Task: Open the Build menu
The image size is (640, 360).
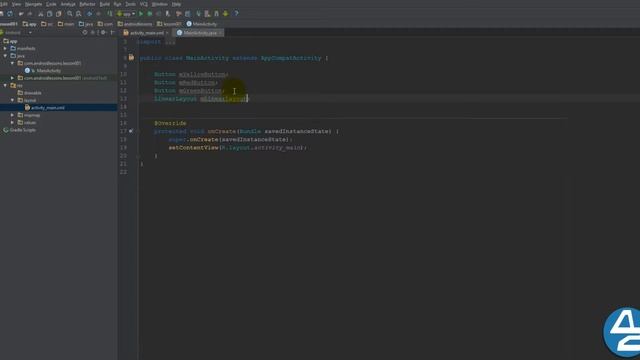Action: tap(105, 4)
